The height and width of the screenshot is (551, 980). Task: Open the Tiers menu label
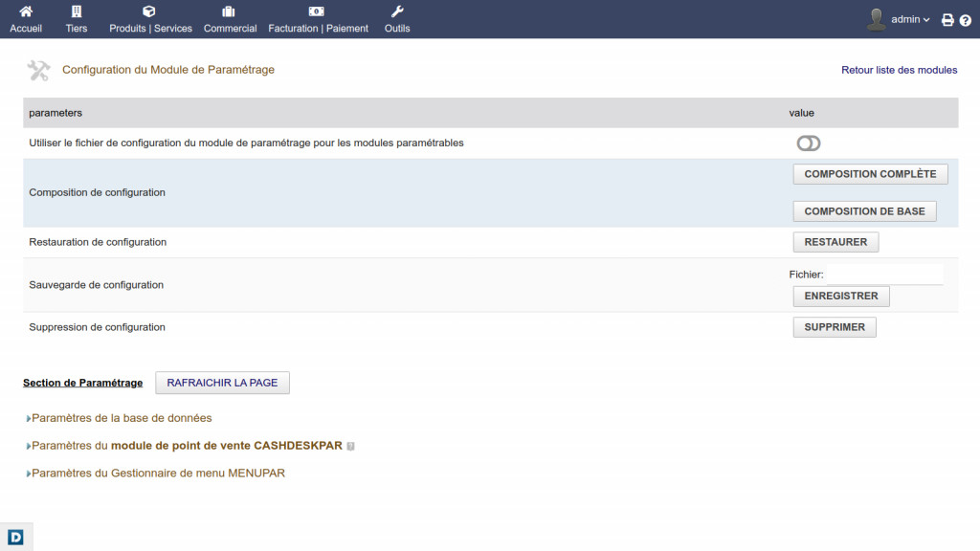point(77,28)
